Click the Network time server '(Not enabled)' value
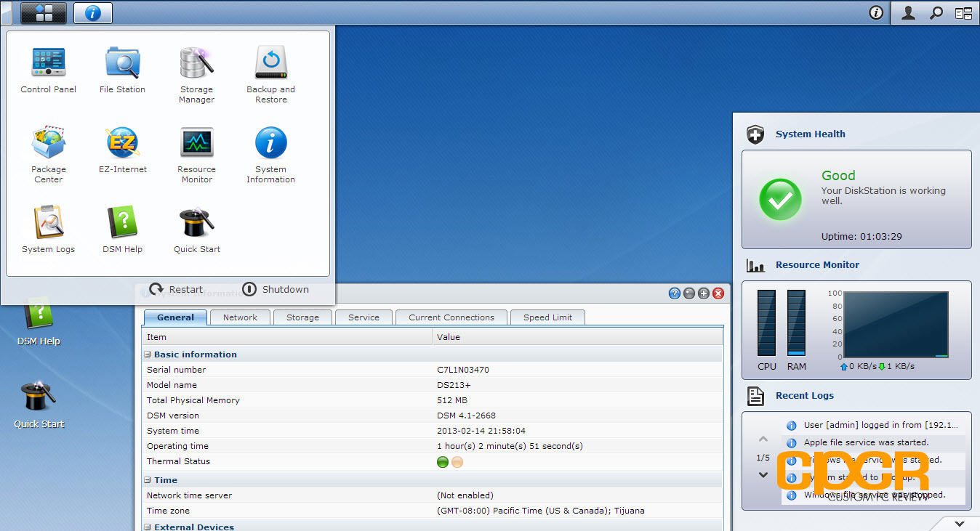The image size is (980, 531). tap(465, 495)
